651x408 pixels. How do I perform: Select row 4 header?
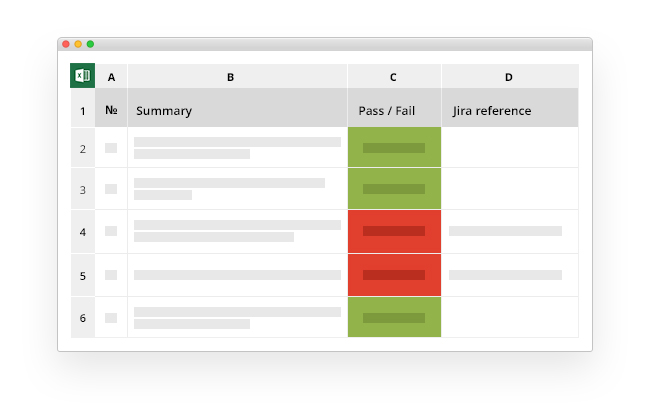(82, 231)
